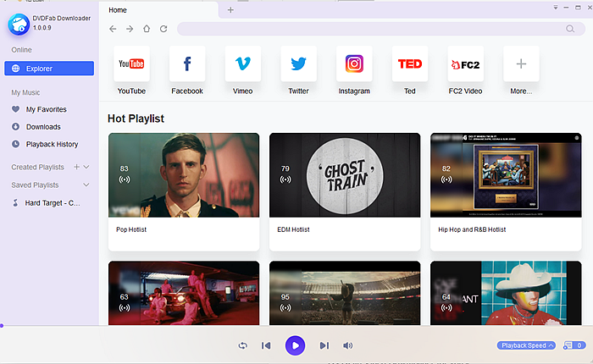Go to the Ted site tile
Screen dimensions: 593x364
[x=410, y=64]
